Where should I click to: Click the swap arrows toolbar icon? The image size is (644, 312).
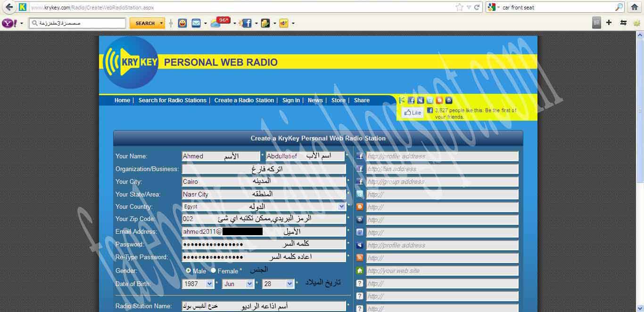point(623,23)
